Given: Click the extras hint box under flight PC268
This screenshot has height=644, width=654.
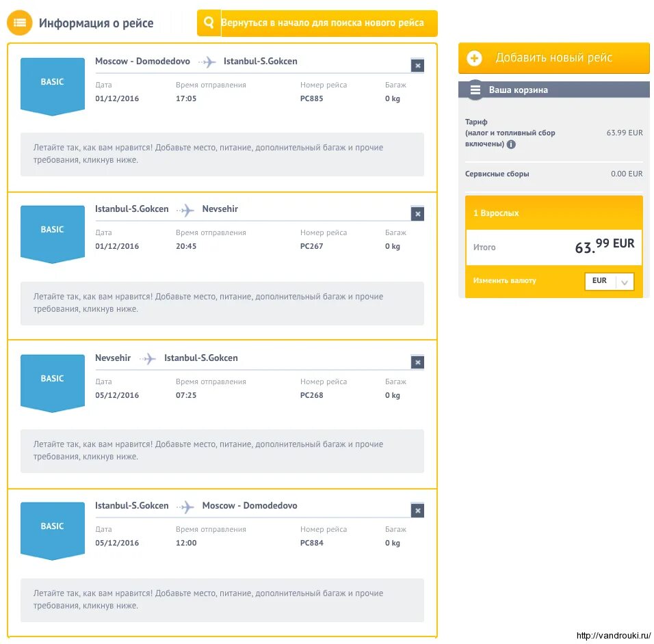Looking at the screenshot, I should tap(222, 451).
